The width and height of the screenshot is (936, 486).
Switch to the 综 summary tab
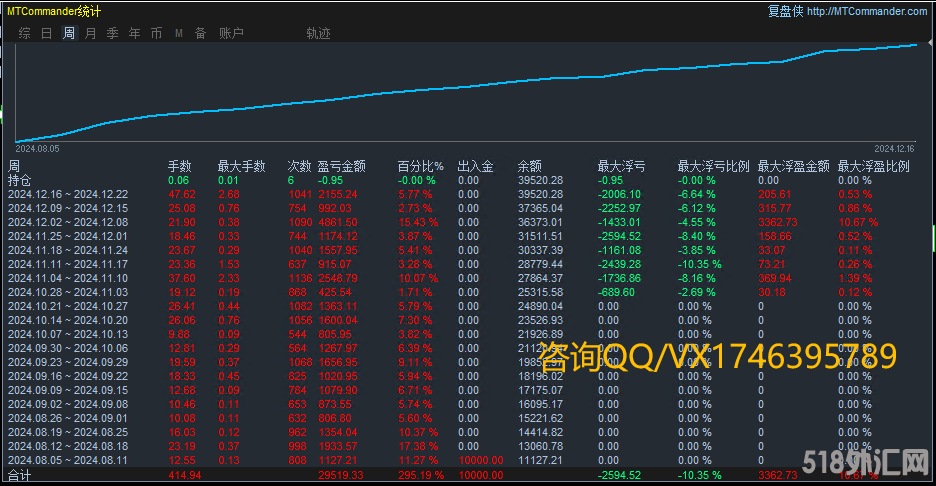coord(24,33)
